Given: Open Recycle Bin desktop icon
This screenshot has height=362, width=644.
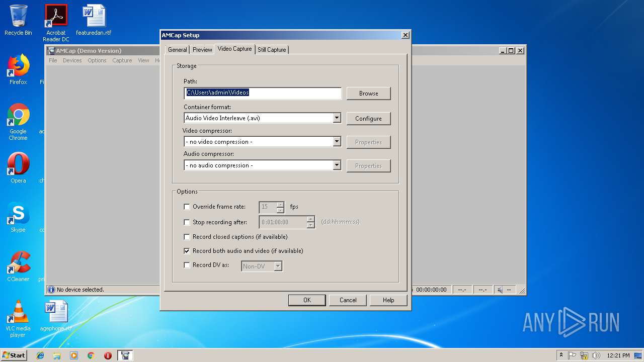Looking at the screenshot, I should [x=18, y=20].
